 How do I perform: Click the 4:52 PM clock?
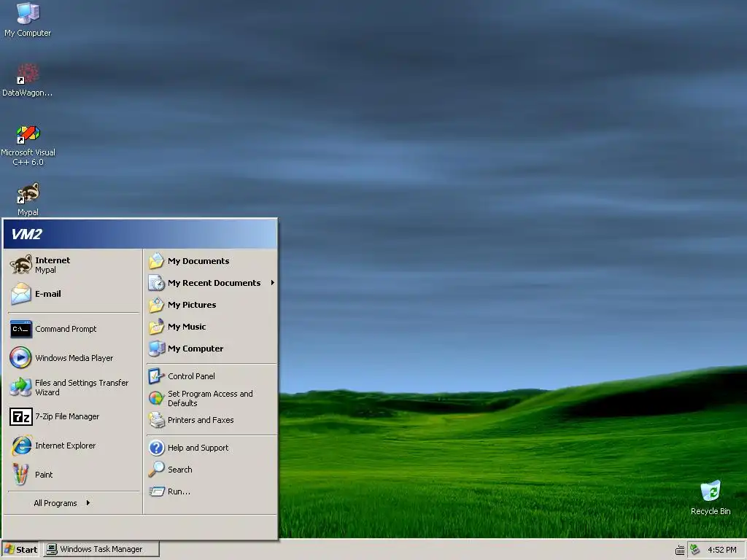coord(721,550)
